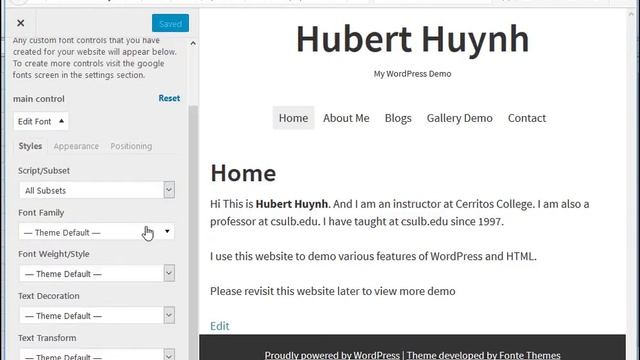This screenshot has width=640, height=360.
Task: Open the Font Weight/Style dropdown
Action: point(97,273)
